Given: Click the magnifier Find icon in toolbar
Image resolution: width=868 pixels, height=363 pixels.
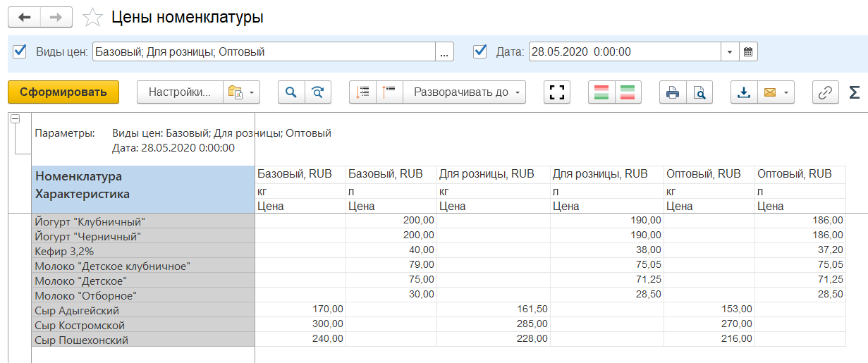Looking at the screenshot, I should click(x=291, y=92).
